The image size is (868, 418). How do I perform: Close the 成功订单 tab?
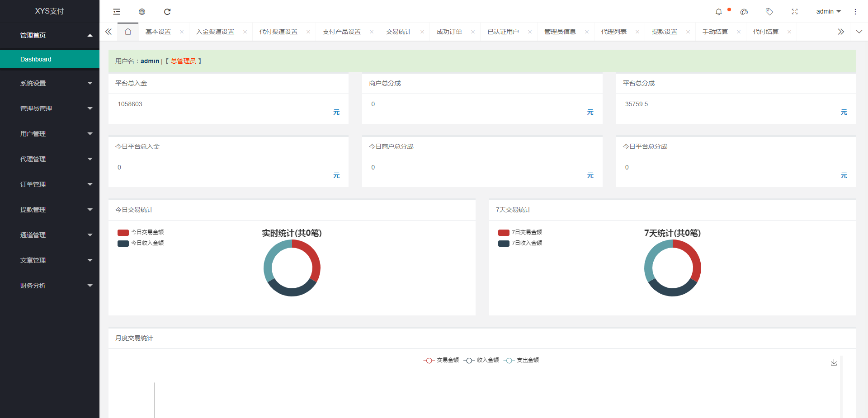coord(473,32)
